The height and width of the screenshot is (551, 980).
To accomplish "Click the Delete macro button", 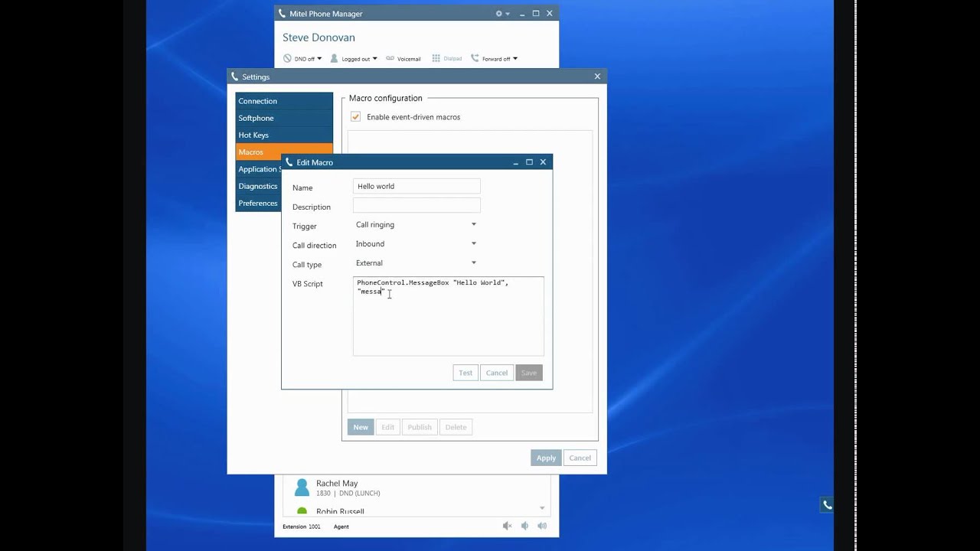I will (x=456, y=427).
